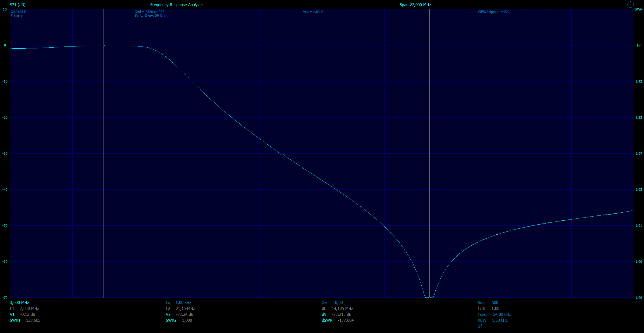The width and height of the screenshot is (644, 333).
Task: Click the Fs = 1,00 kHz setting
Action: [178, 303]
